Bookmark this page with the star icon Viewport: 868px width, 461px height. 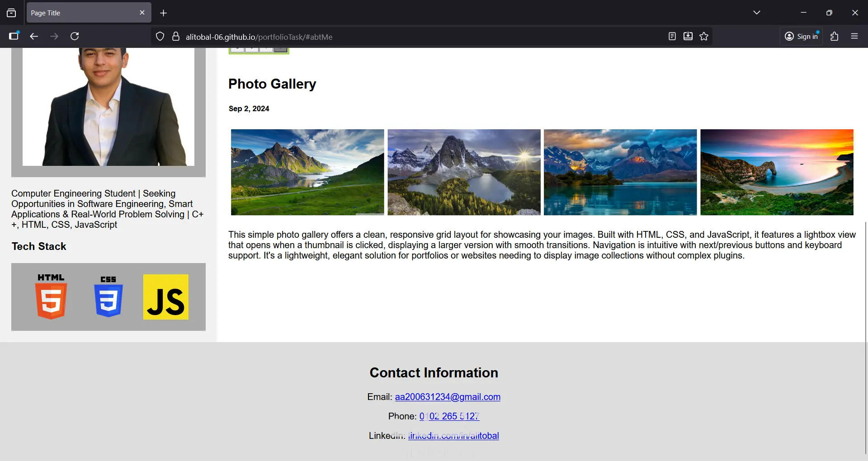coord(704,36)
